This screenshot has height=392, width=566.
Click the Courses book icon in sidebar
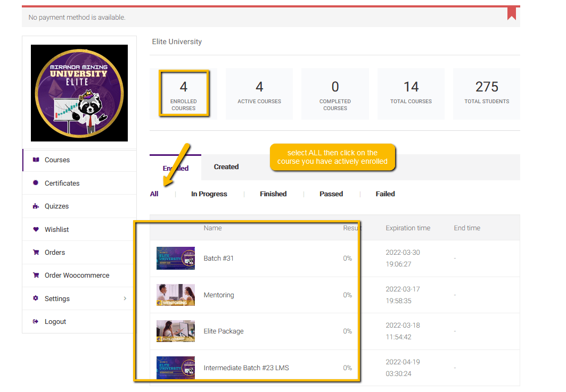(x=36, y=160)
